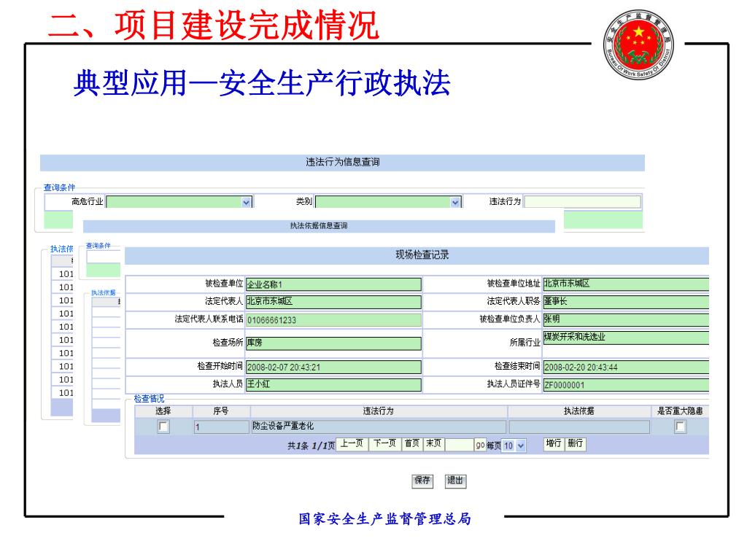The width and height of the screenshot is (747, 560).
Task: Click the 违法行为 query input field
Action: (582, 202)
